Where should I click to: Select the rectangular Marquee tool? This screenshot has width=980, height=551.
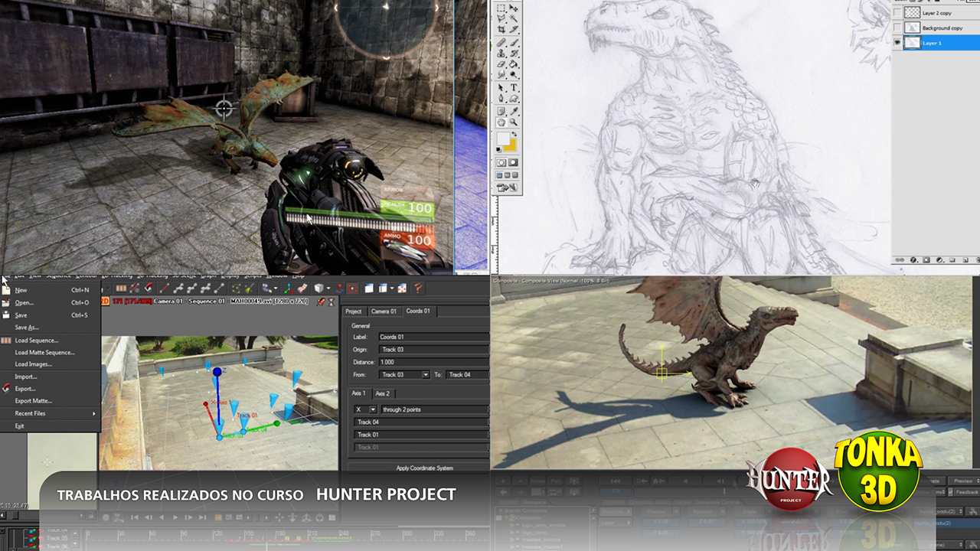coord(501,8)
